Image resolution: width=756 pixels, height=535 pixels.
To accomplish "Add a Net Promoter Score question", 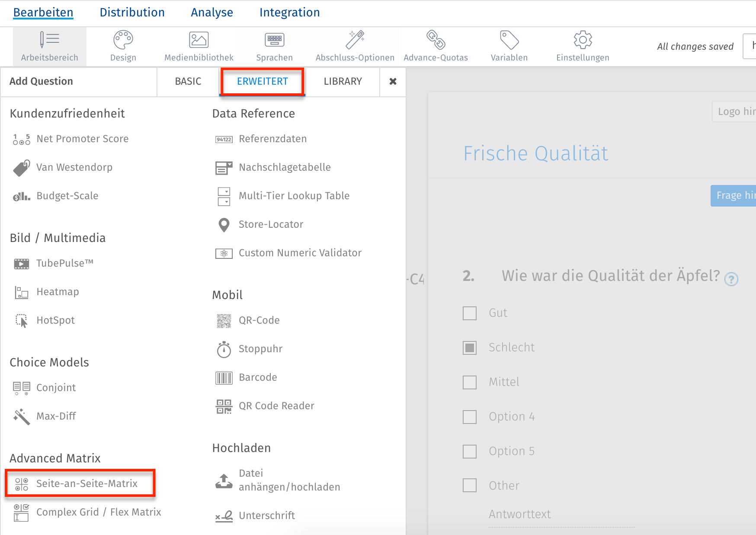I will (82, 139).
